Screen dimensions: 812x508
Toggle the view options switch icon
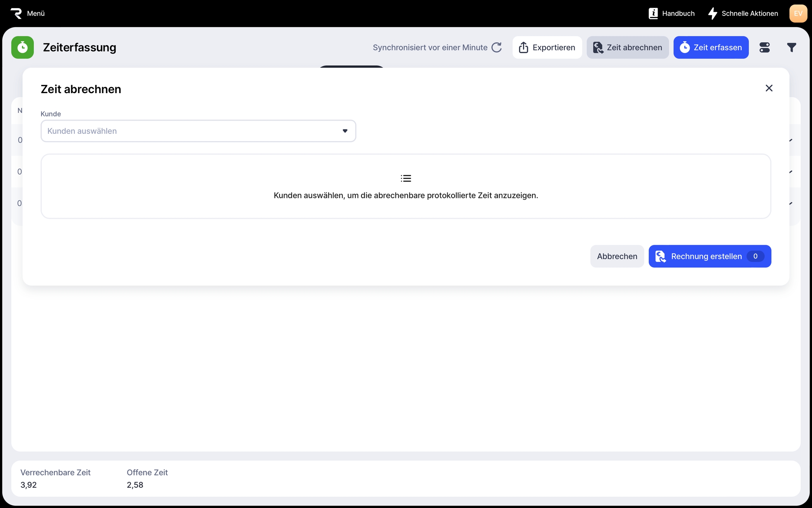click(x=764, y=47)
